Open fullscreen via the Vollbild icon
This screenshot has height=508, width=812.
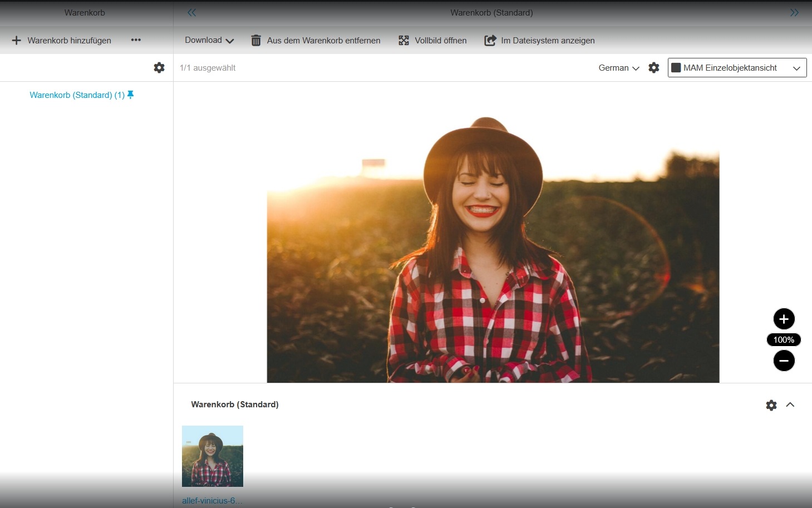click(x=403, y=41)
